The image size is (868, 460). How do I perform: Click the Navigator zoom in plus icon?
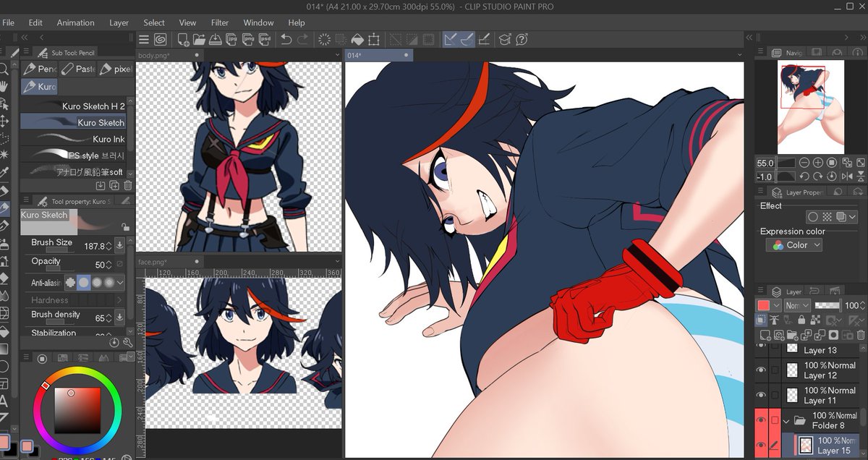[x=818, y=163]
